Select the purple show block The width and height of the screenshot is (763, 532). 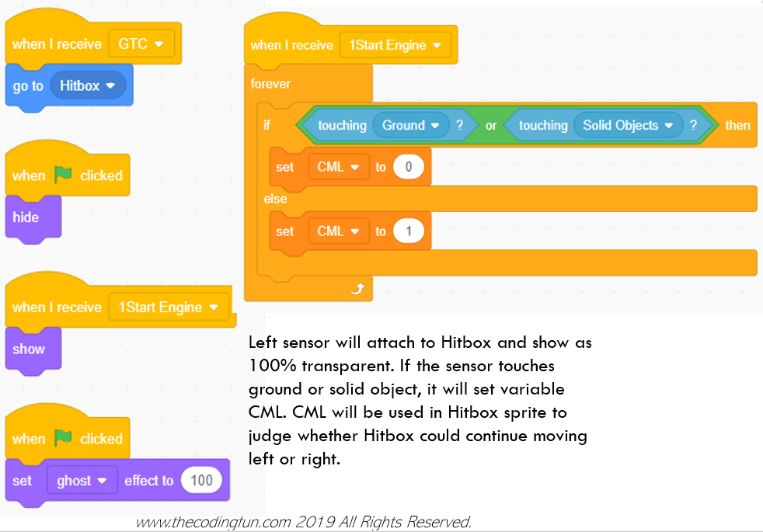pos(28,349)
